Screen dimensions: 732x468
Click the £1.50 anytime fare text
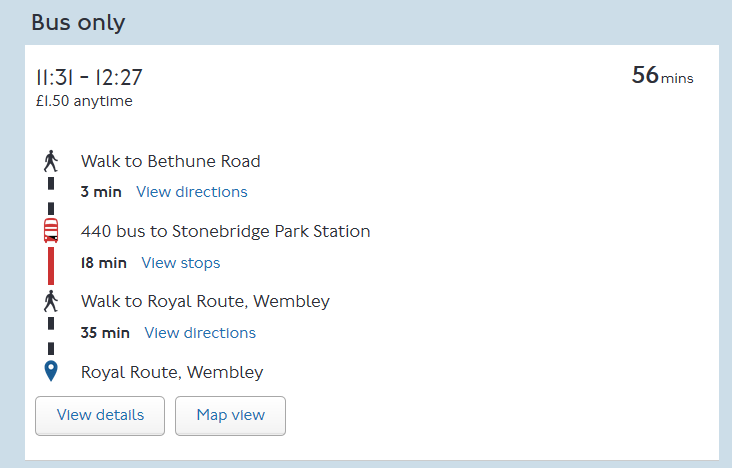pos(84,101)
